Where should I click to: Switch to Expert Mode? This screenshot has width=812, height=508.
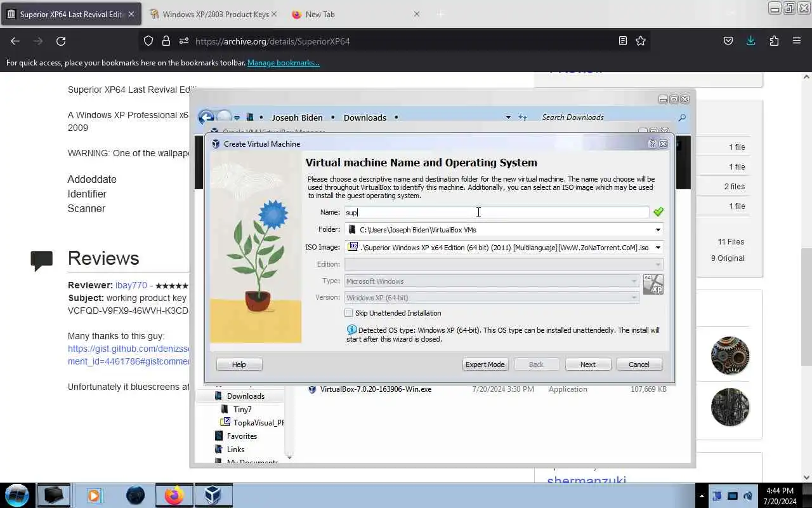point(485,364)
